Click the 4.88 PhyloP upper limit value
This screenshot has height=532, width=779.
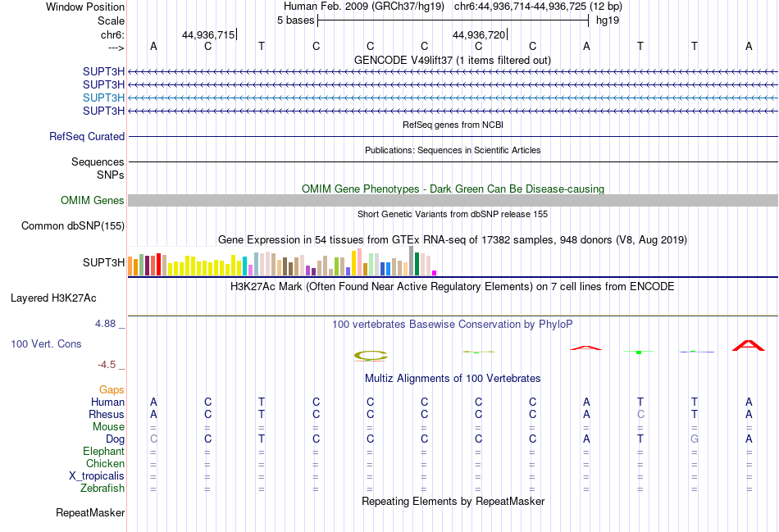[105, 324]
